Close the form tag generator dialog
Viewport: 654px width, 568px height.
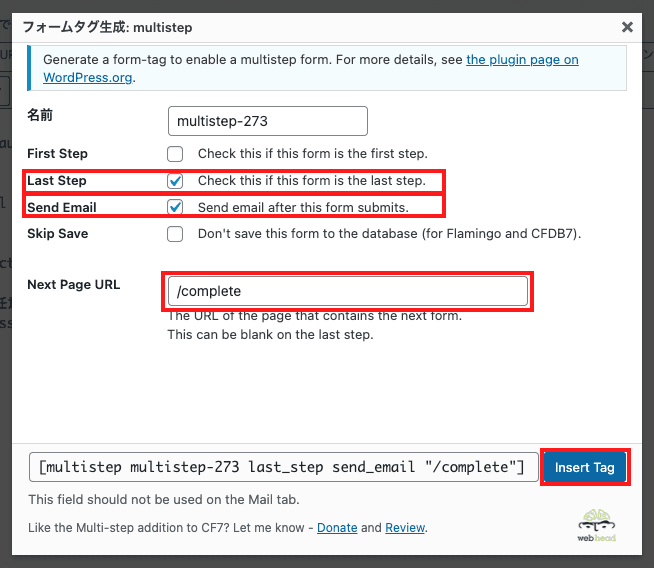627,27
